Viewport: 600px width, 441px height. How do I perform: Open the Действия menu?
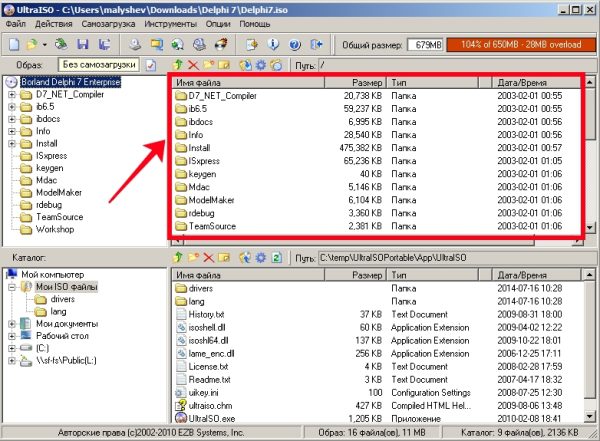(54, 24)
